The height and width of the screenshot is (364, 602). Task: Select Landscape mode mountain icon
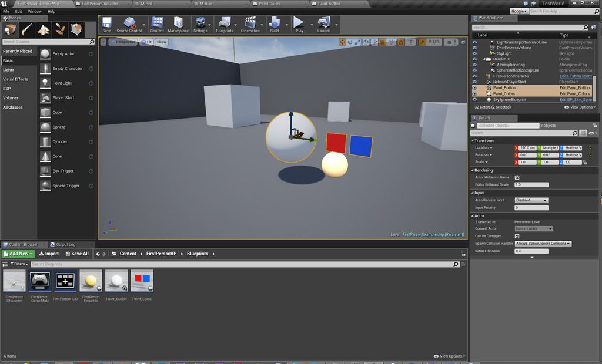click(x=44, y=29)
